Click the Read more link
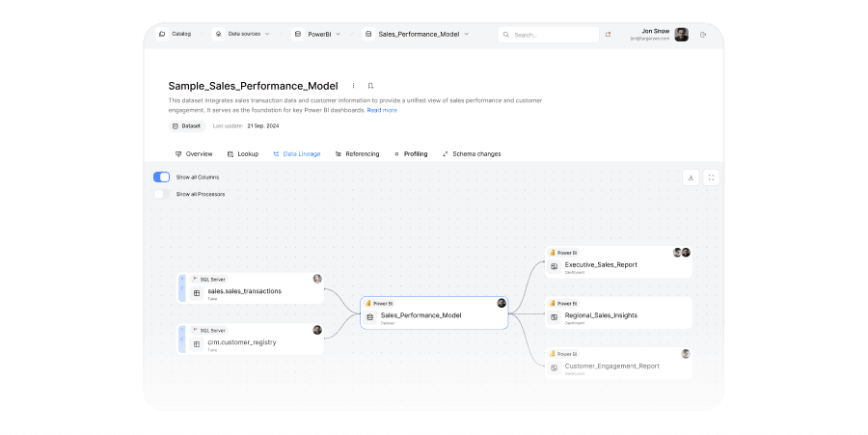Viewport: 868px width, 435px height. 382,110
